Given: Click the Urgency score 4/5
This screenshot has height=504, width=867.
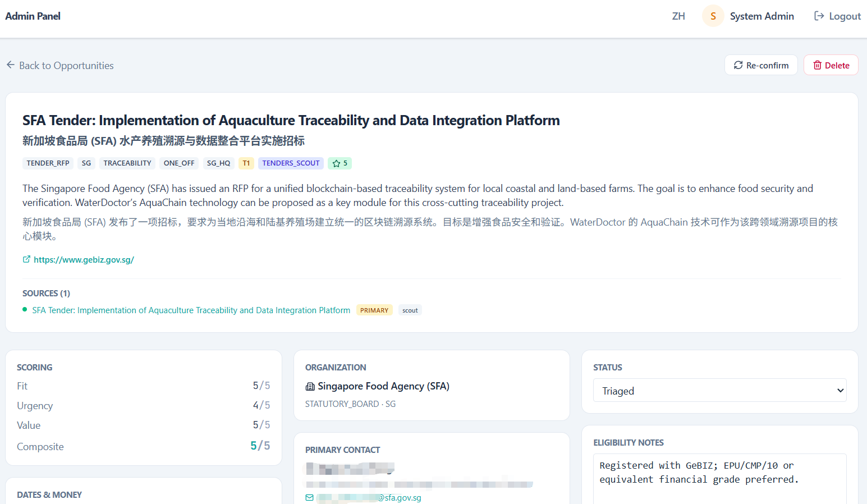Looking at the screenshot, I should (262, 405).
